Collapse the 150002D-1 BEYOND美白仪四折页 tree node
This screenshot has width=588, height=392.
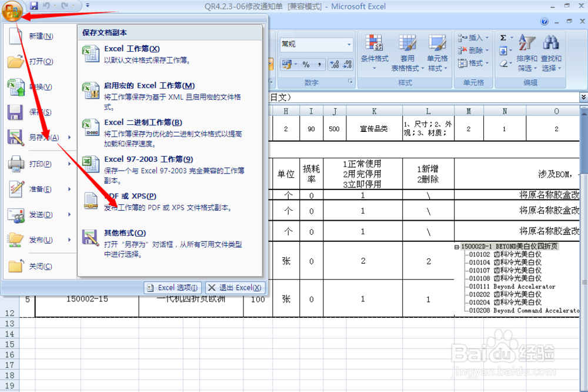pos(456,247)
